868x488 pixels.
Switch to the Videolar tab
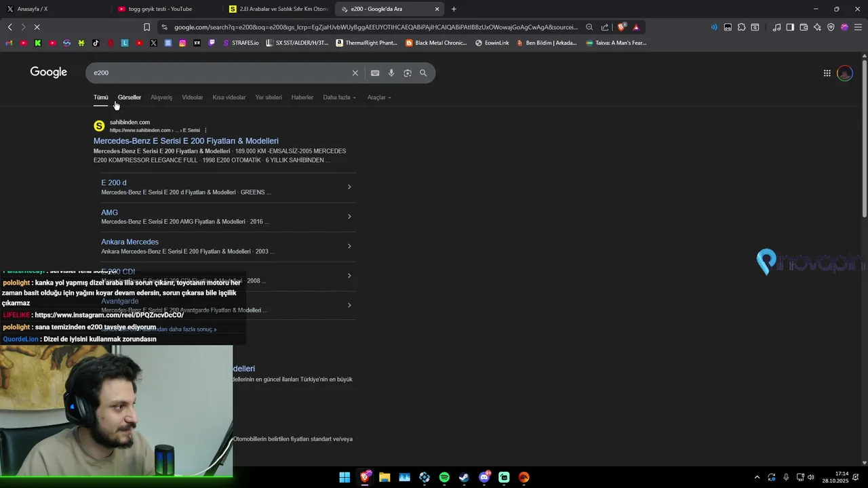193,98
